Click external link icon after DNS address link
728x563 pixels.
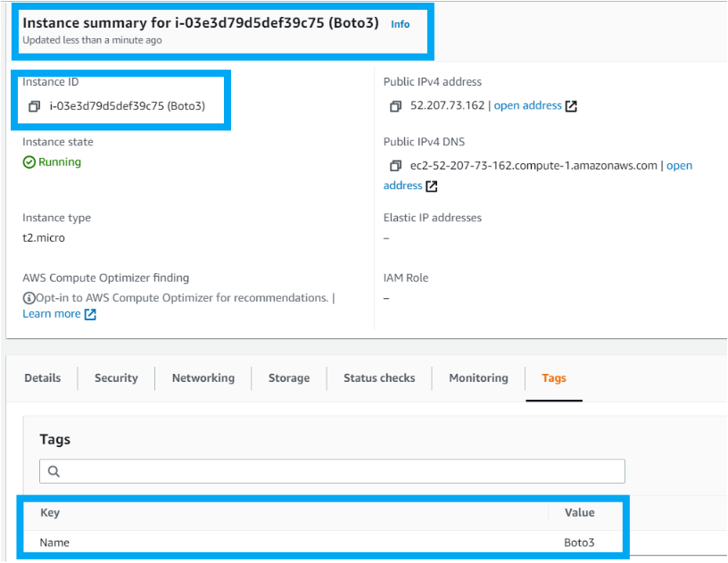(432, 186)
